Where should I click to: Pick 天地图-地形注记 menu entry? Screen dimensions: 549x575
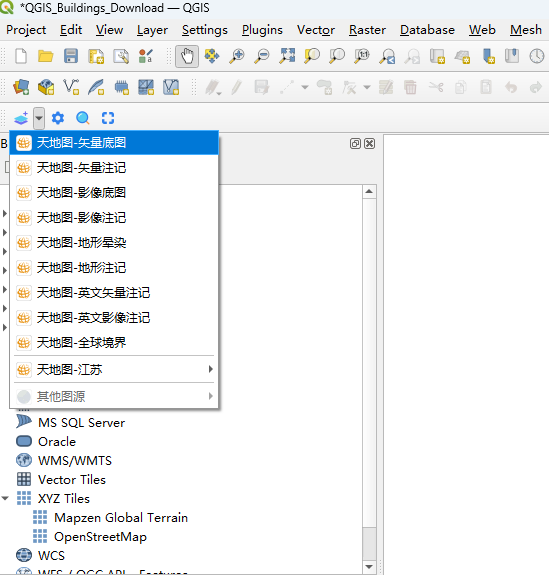[114, 268]
